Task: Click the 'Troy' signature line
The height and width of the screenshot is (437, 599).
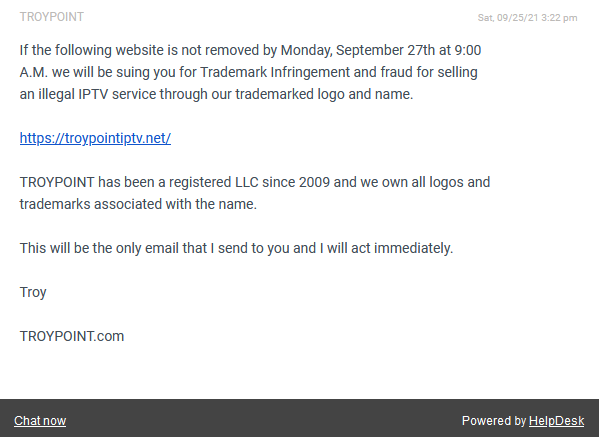Action: (x=33, y=292)
